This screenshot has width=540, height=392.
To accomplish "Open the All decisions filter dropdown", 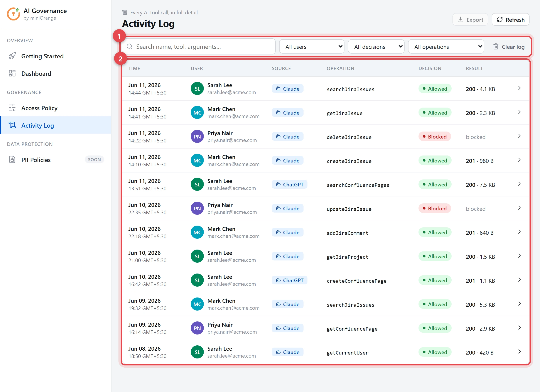I will click(x=376, y=46).
